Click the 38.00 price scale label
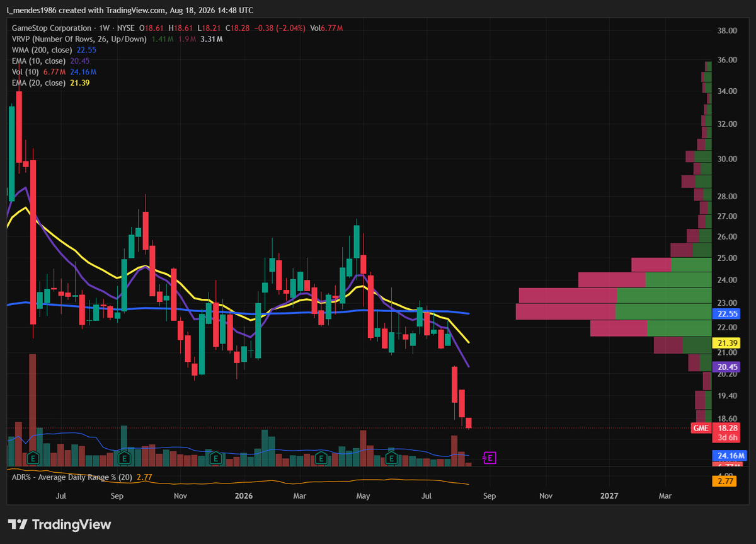756x544 pixels. click(728, 30)
